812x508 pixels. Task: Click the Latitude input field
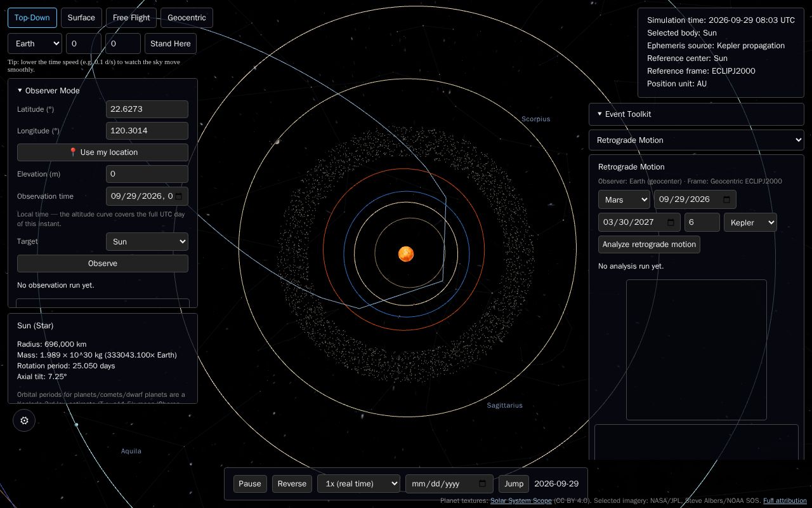(x=147, y=109)
